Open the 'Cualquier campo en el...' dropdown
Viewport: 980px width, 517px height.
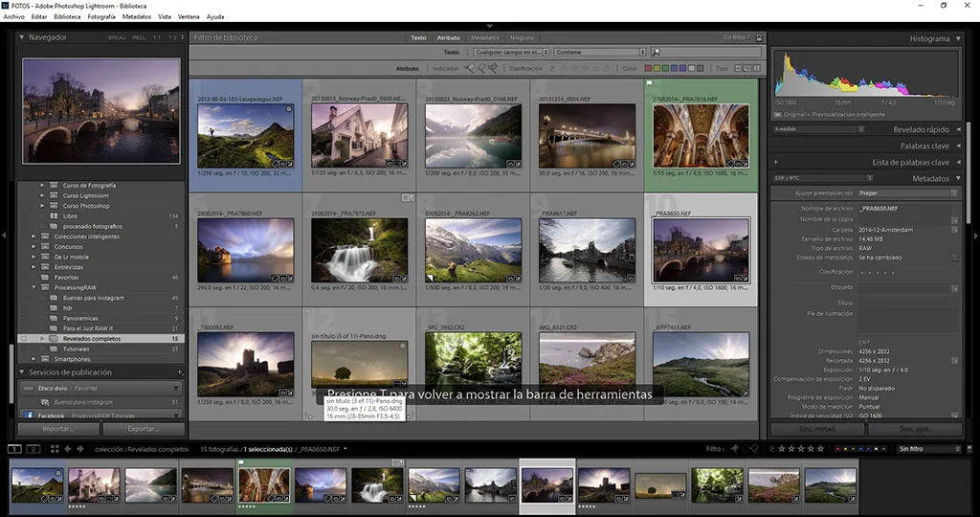[511, 53]
